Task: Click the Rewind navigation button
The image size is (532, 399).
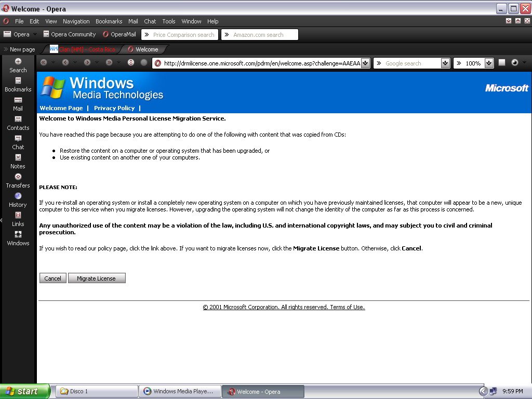Action: click(x=44, y=62)
